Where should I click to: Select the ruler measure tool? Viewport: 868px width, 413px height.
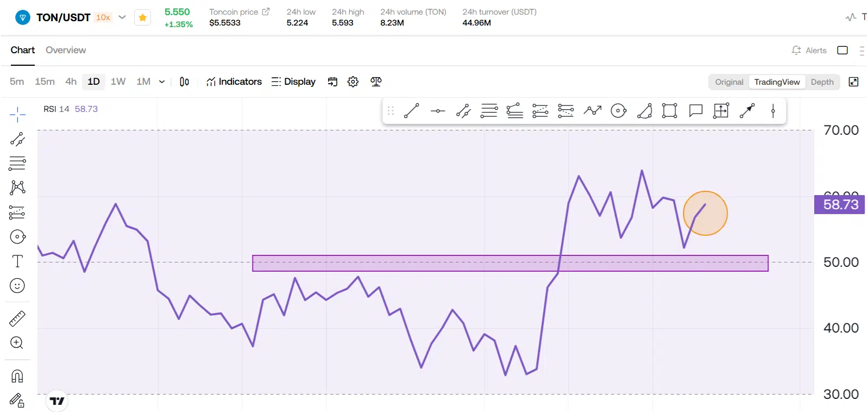point(17,318)
